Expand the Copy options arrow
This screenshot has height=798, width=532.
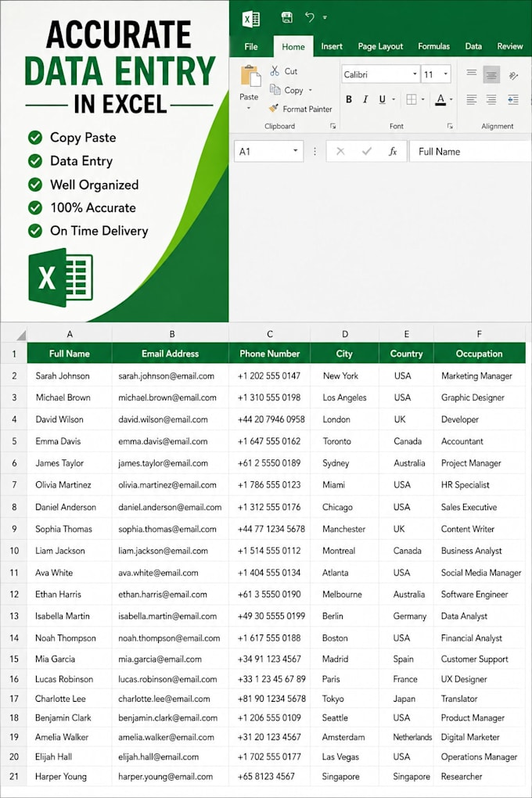pyautogui.click(x=310, y=90)
